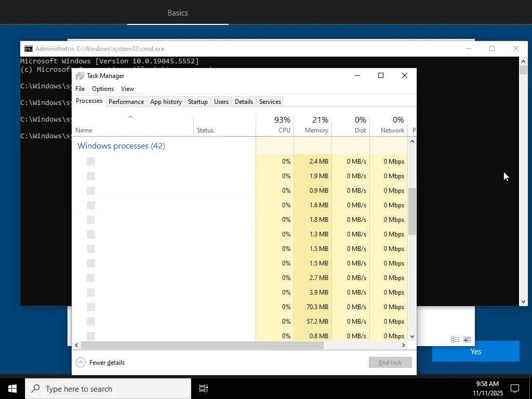Viewport: 532px width, 399px height.
Task: Select process icon in the 0.9 MB row
Action: tap(90, 191)
